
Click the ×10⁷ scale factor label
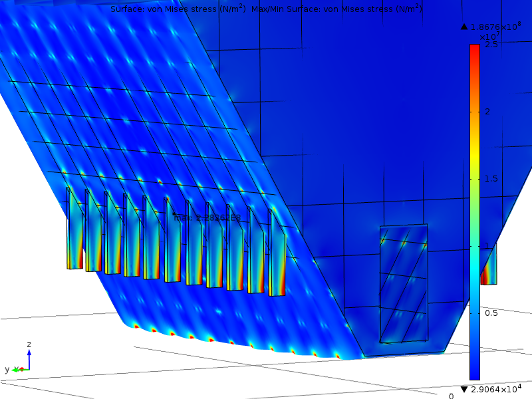tap(489, 36)
